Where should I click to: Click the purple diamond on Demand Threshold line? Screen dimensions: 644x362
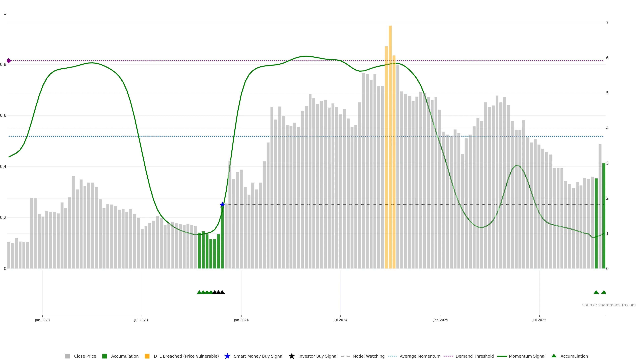point(9,61)
